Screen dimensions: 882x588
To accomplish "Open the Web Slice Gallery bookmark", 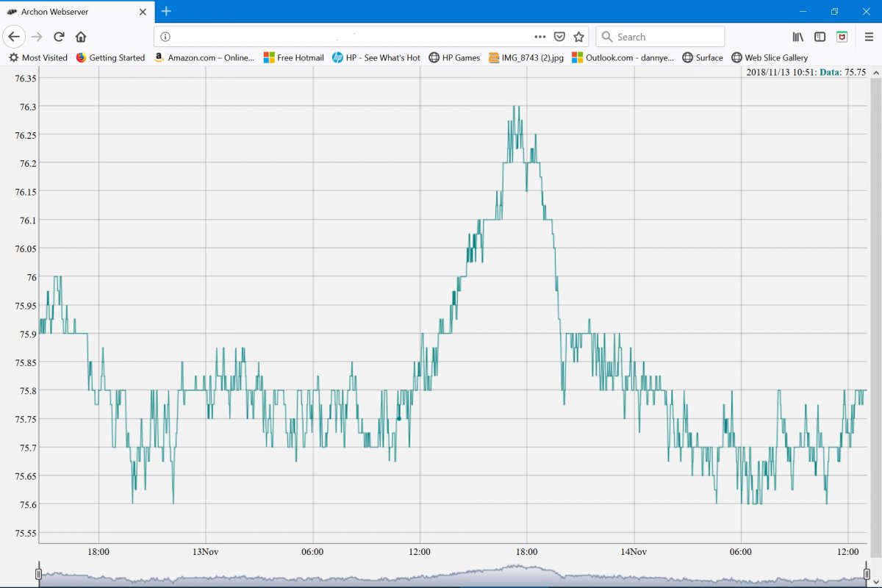I will coord(770,57).
